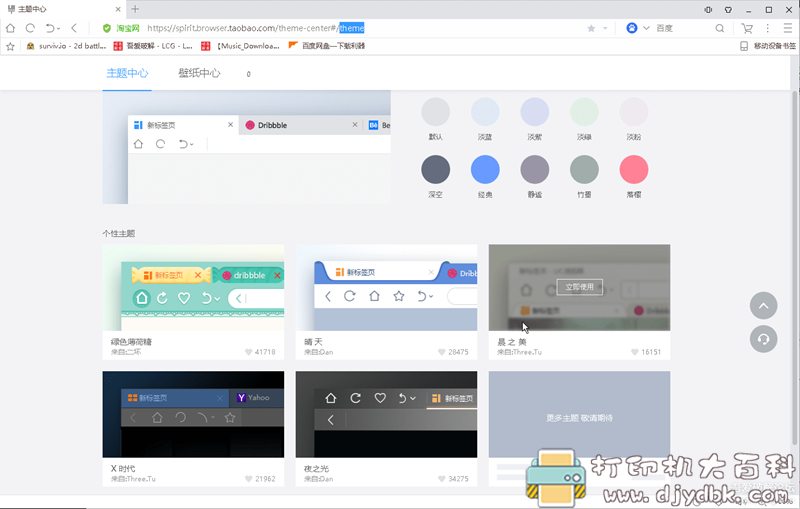This screenshot has height=509, width=800.
Task: Close the 主题中心 browser tab
Action: pos(118,9)
